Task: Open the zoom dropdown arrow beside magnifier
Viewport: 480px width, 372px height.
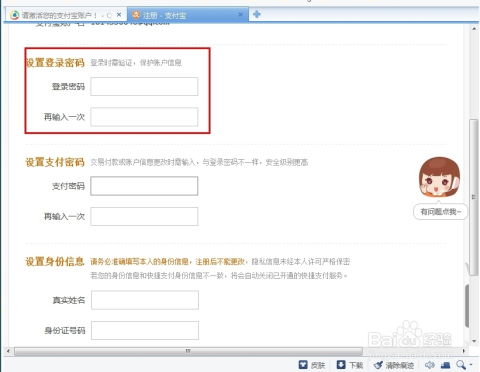Action: 471,365
